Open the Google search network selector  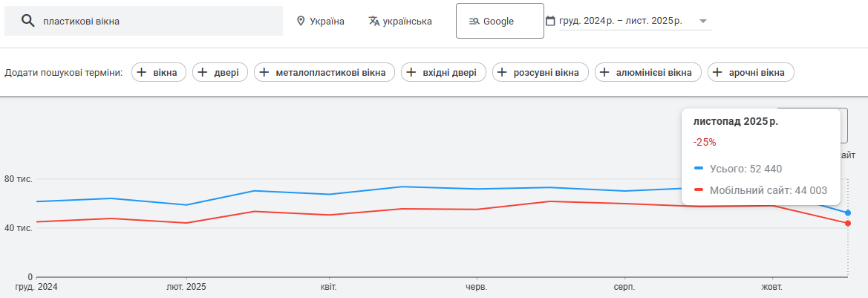[495, 21]
